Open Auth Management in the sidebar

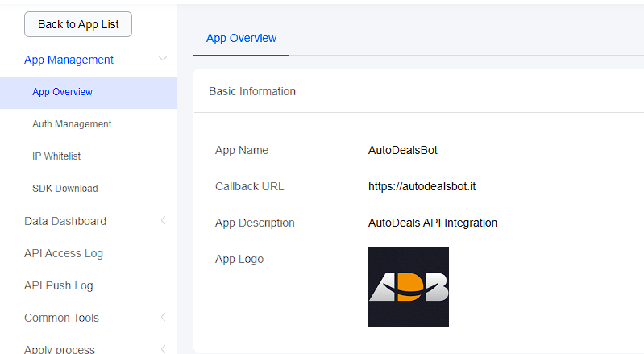click(72, 124)
